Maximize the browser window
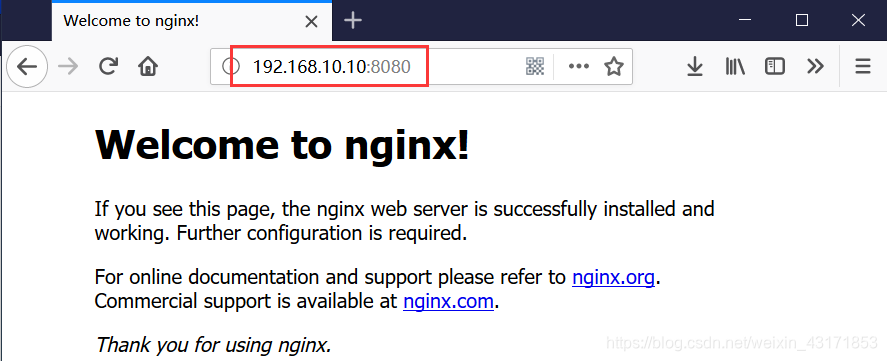Viewport: 887px width, 361px height. pyautogui.click(x=802, y=20)
